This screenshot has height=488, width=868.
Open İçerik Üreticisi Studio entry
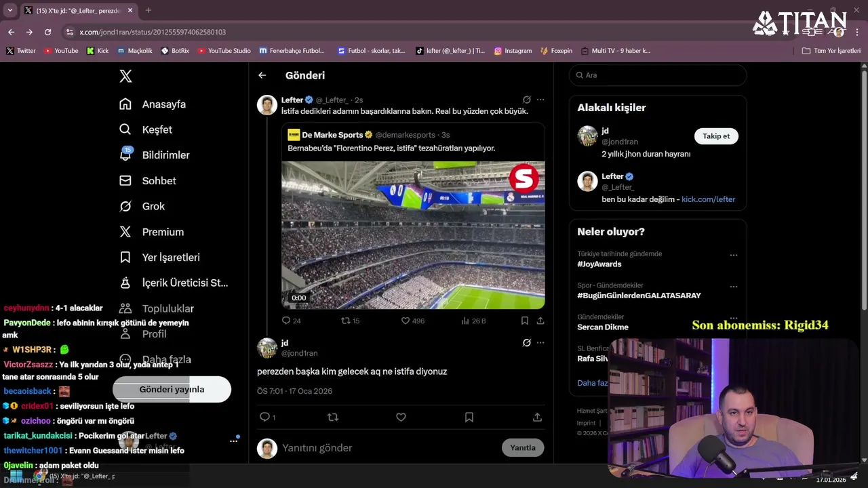tap(174, 283)
